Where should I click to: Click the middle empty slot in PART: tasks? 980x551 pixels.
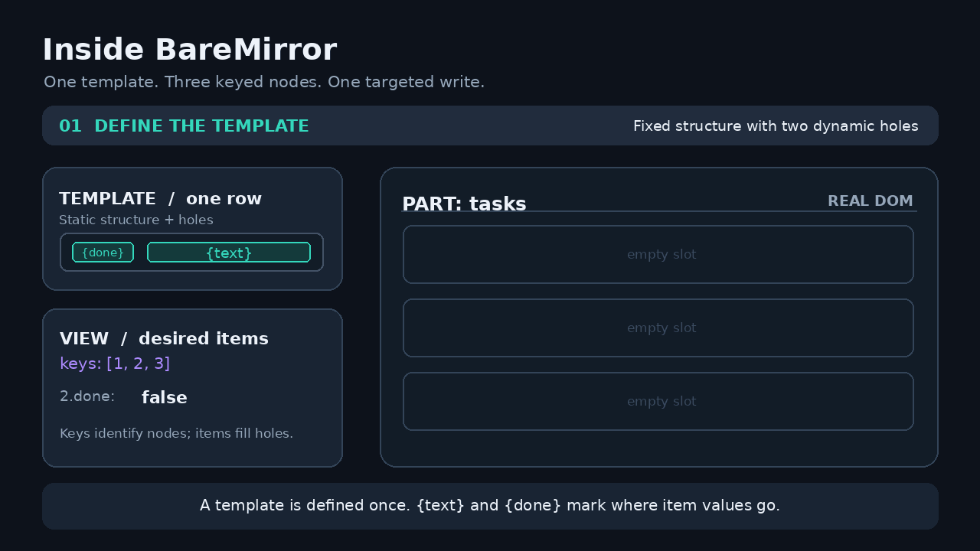coord(658,328)
